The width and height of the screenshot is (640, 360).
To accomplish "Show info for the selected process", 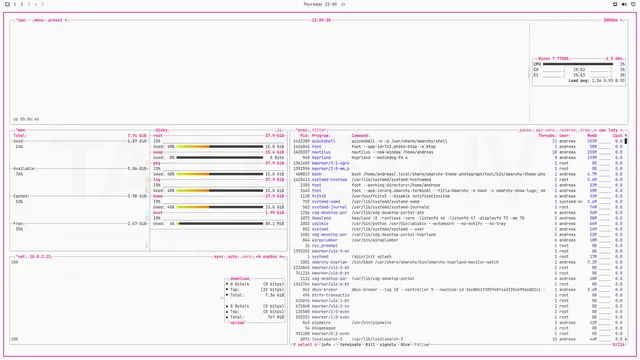I will [326, 344].
